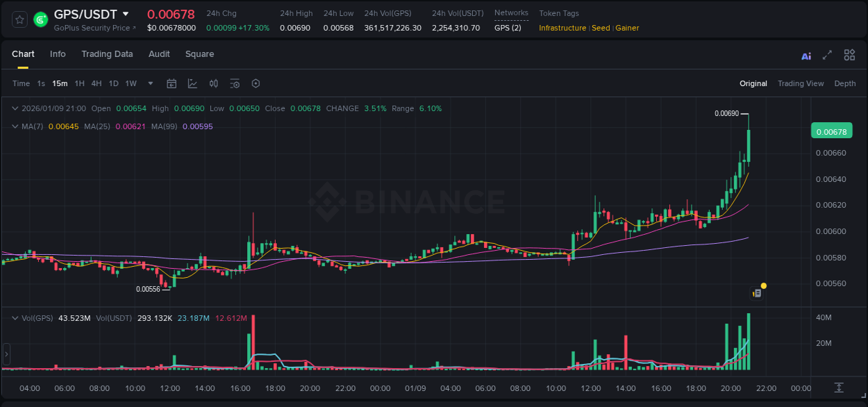The image size is (868, 407).
Task: Expand chart fullscreen with diagonal arrows icon
Action: (827, 54)
